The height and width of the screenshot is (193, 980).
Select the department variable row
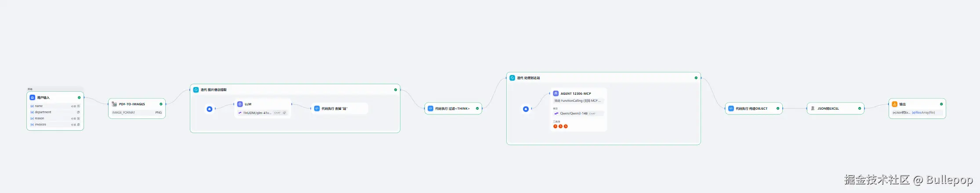point(43,112)
